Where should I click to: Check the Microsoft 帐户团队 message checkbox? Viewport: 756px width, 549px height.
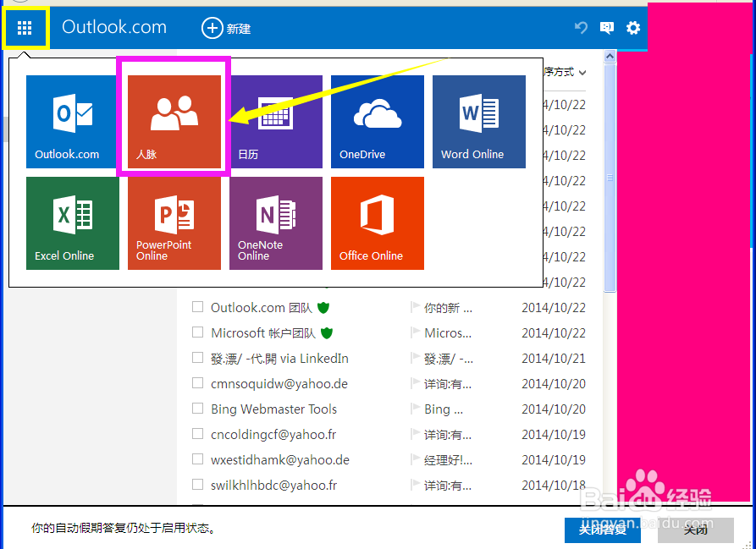(x=198, y=332)
